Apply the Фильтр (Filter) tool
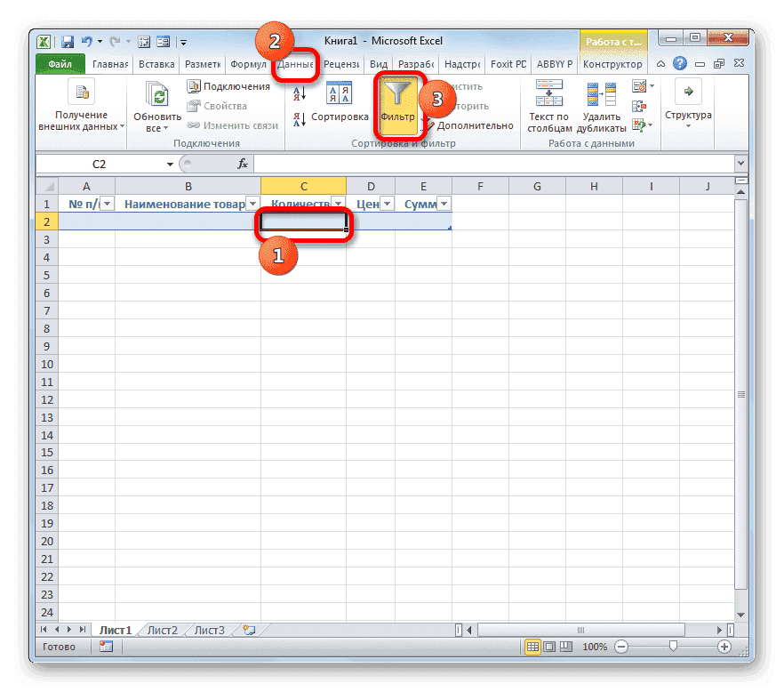The width and height of the screenshot is (784, 692). (x=397, y=100)
